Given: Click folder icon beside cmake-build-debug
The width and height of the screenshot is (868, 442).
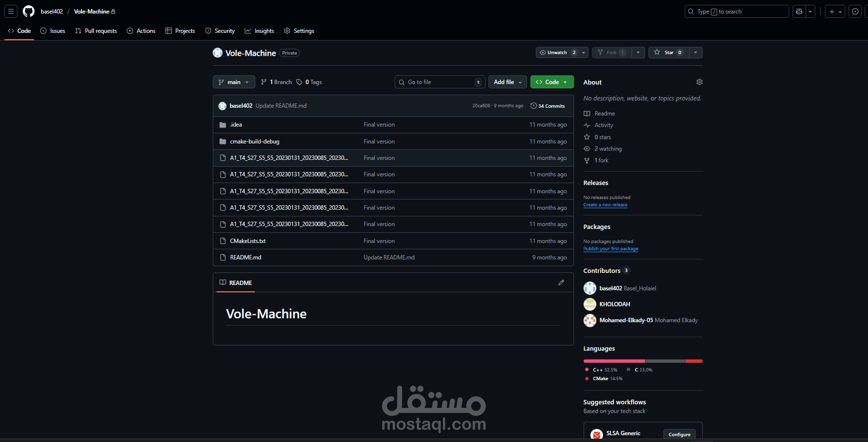Looking at the screenshot, I should point(223,142).
